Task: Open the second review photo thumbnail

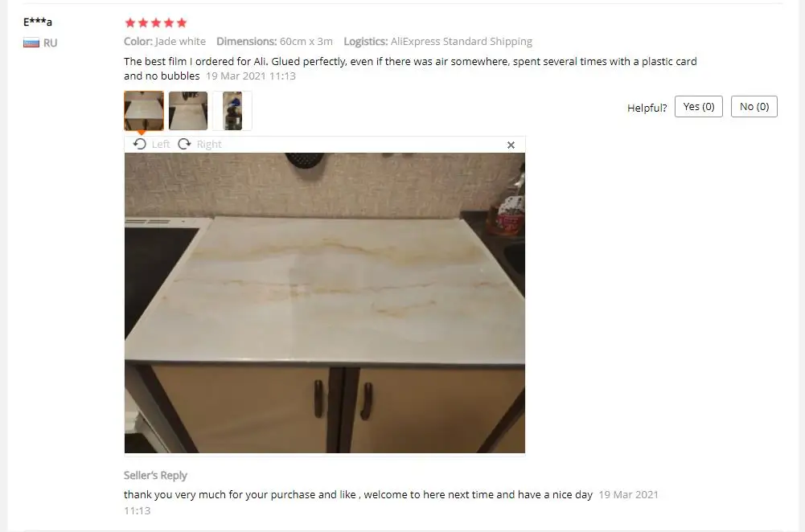Action: 188,111
